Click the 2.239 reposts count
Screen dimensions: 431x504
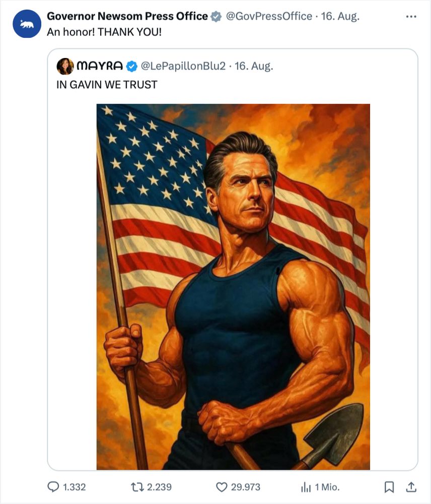158,487
